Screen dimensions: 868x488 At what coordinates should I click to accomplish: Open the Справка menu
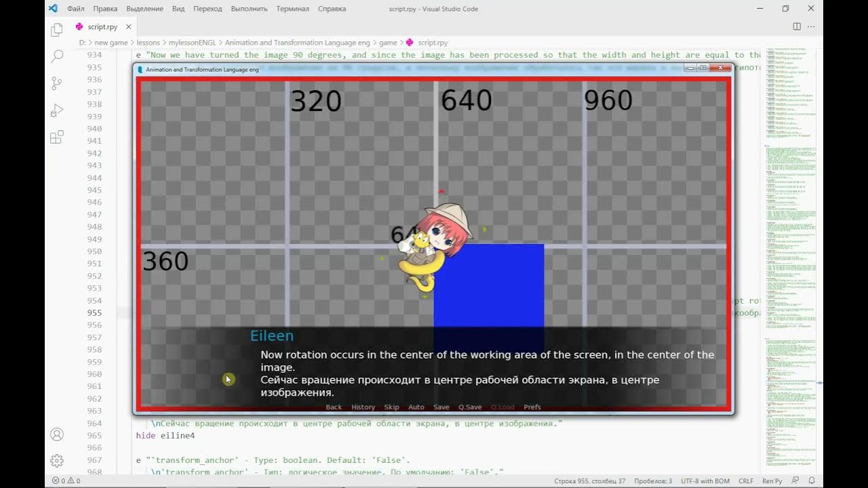(x=332, y=9)
